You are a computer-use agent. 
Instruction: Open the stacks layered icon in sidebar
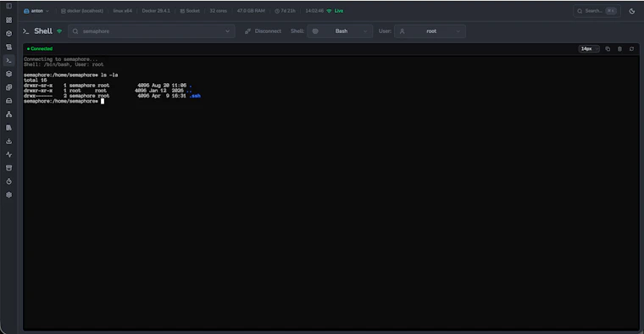pos(8,74)
